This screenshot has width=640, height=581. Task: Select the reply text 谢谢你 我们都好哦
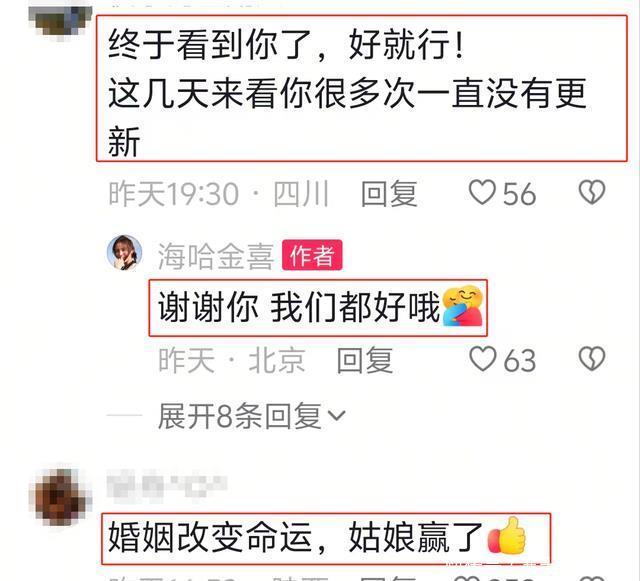pyautogui.click(x=299, y=307)
